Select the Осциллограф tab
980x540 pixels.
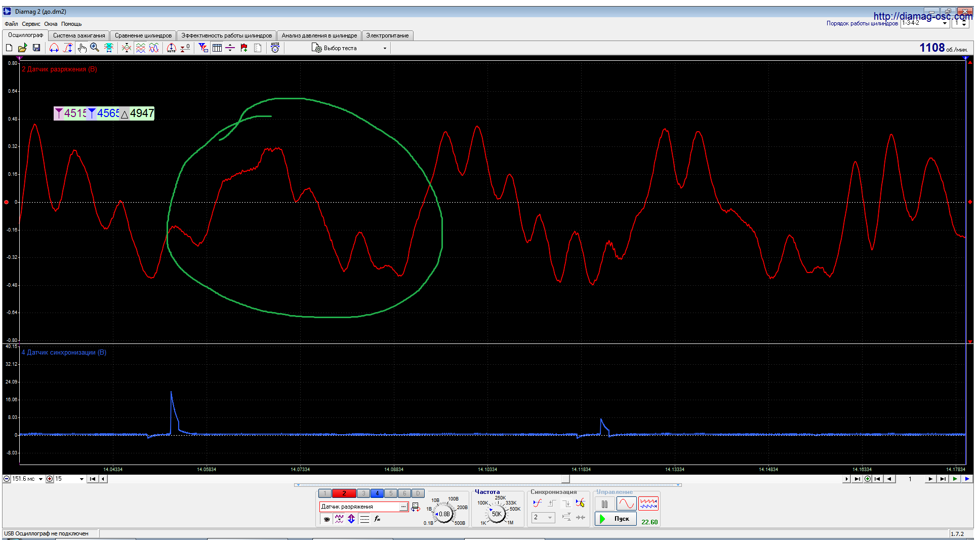click(x=25, y=35)
